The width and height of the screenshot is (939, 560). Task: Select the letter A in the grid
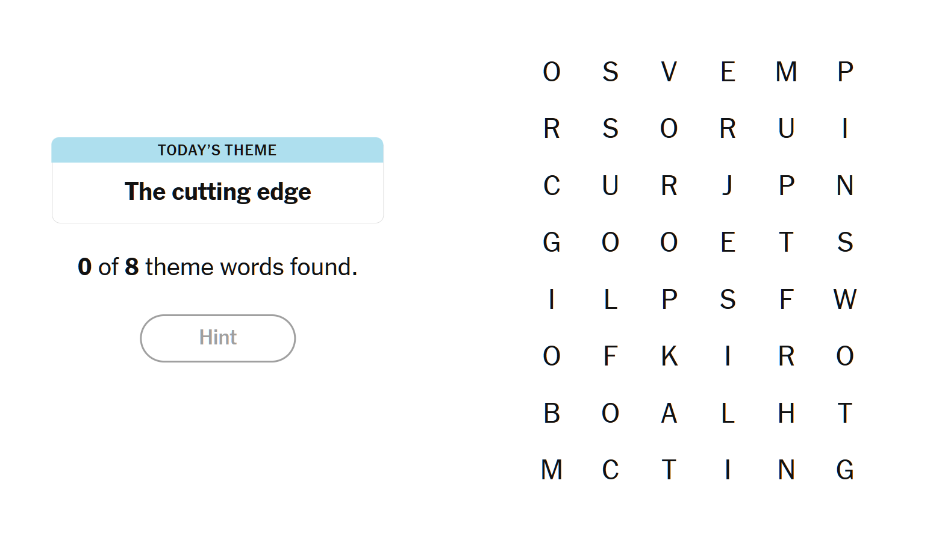pyautogui.click(x=669, y=413)
